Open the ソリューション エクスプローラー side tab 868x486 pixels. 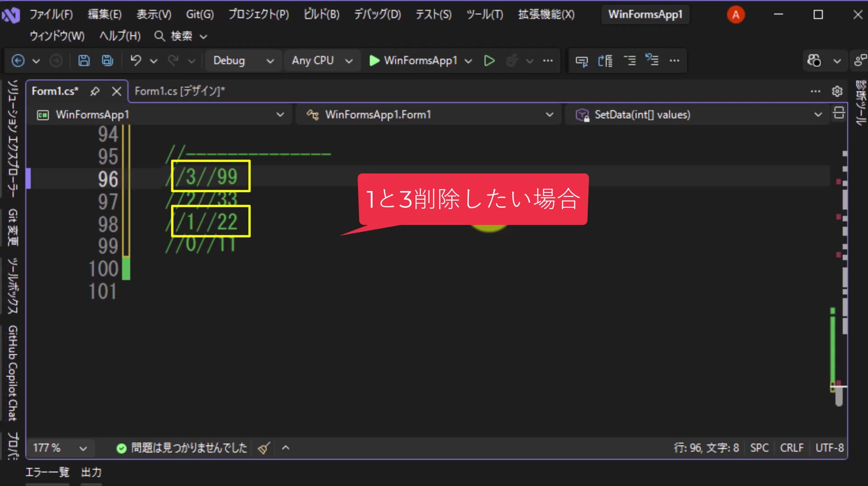[x=13, y=139]
